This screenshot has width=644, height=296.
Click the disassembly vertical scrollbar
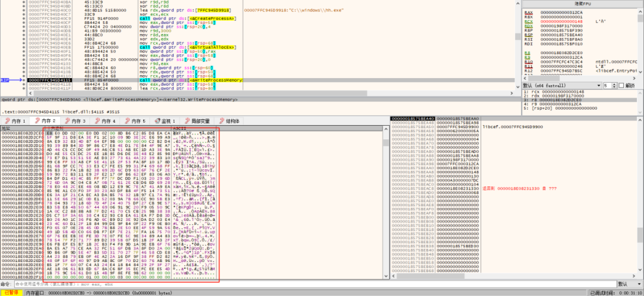click(x=518, y=45)
